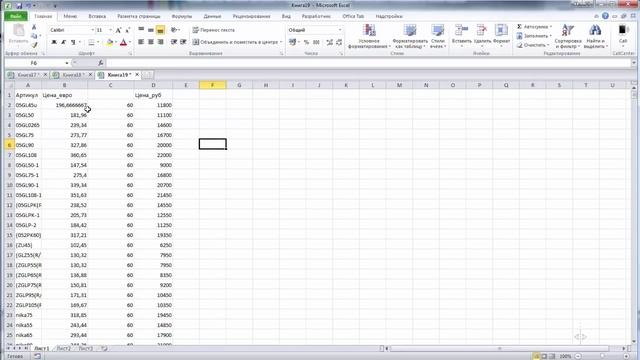Click inside the formula bar input
This screenshot has width=640, height=360.
coord(368,63)
